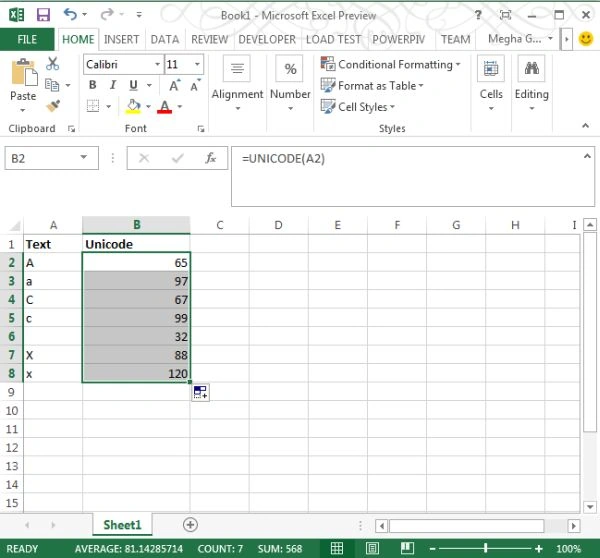
Task: Click the zoom slider handle
Action: [486, 548]
